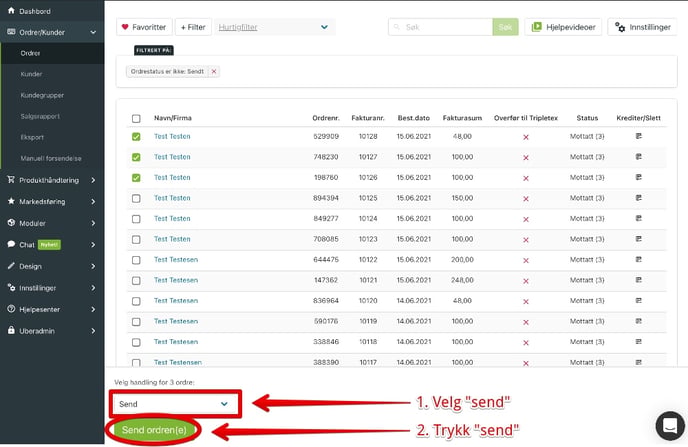Open the chat bubble widget icon
Image resolution: width=688 pixels, height=447 pixels.
tap(670, 426)
